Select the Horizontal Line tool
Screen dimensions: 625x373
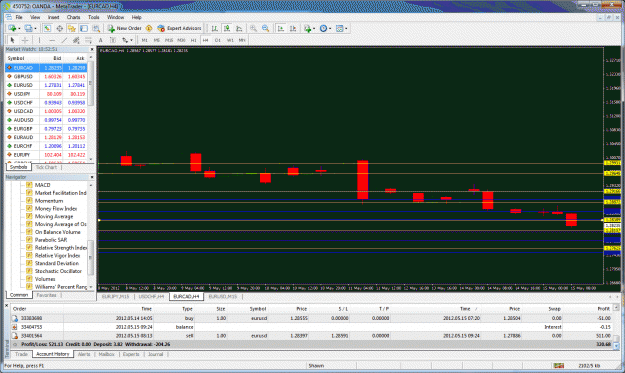[x=51, y=40]
